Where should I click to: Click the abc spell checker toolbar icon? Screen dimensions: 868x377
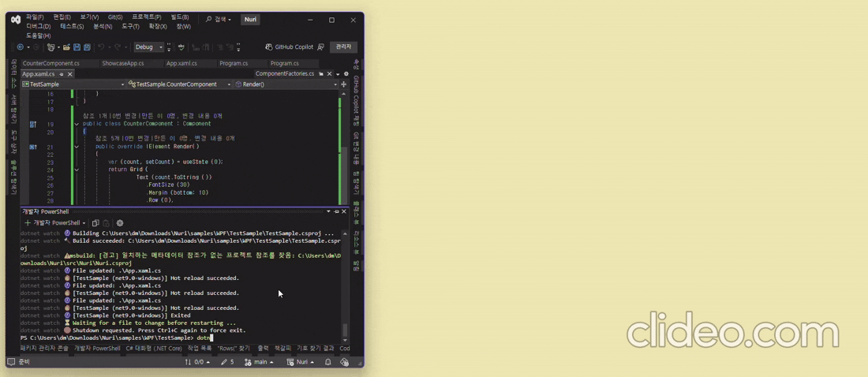tap(182, 47)
